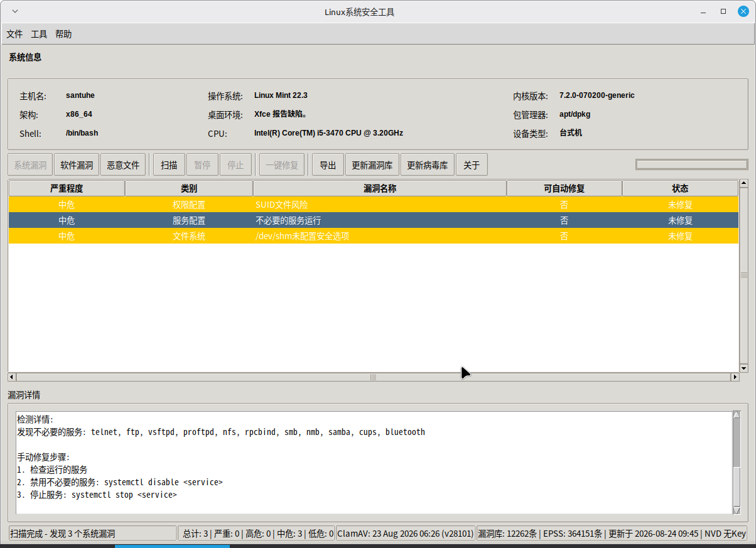Screen dimensions: 756x548
Task: Open the 关于 about button
Action: click(x=472, y=165)
